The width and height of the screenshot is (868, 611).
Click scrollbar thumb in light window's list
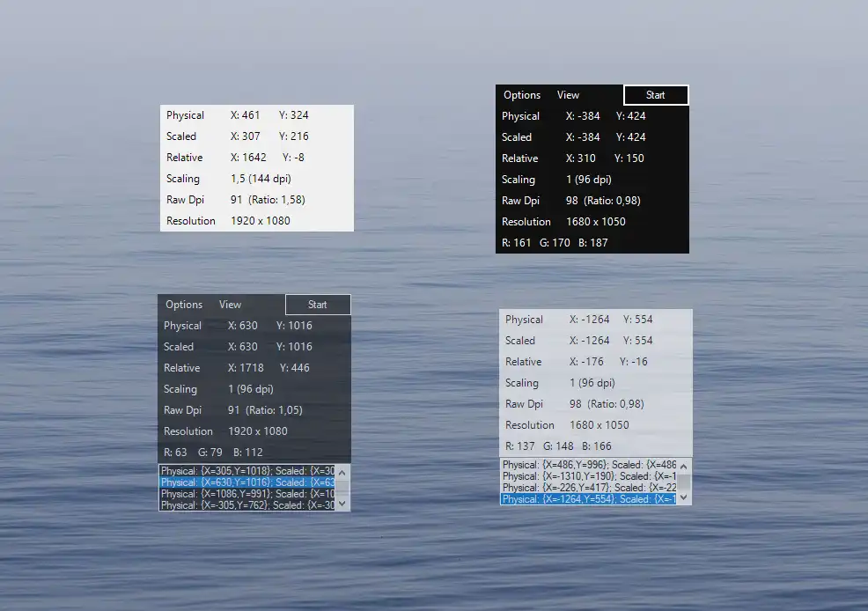pos(684,482)
